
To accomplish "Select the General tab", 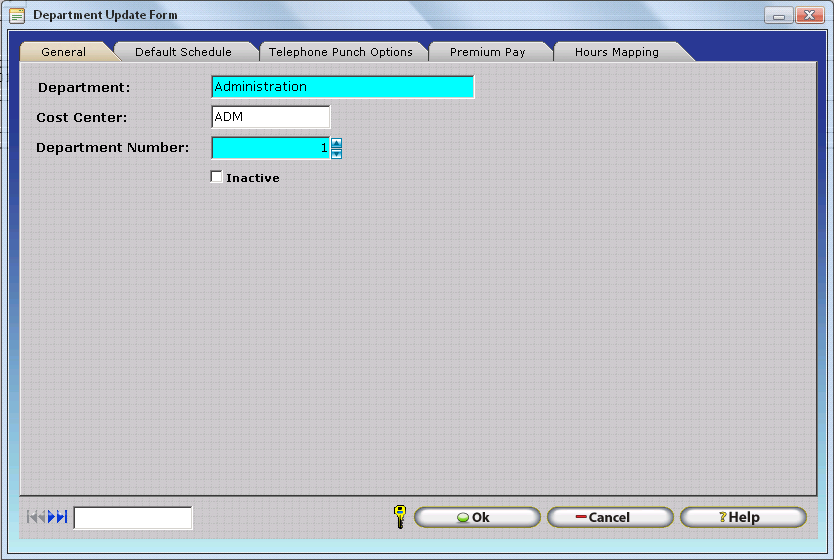I will [63, 52].
